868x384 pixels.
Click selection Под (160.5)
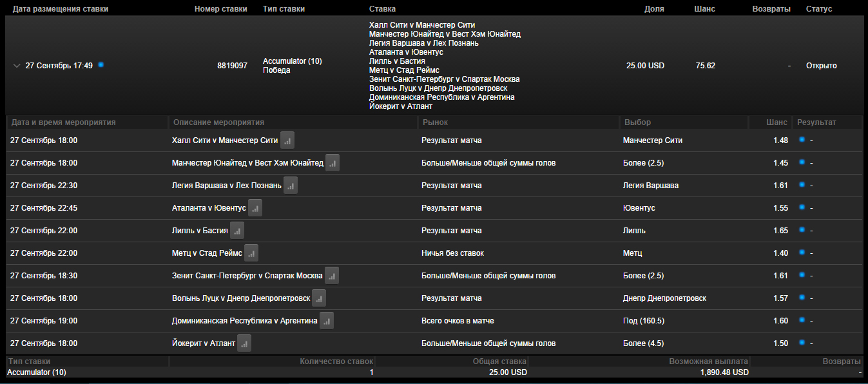pos(644,321)
